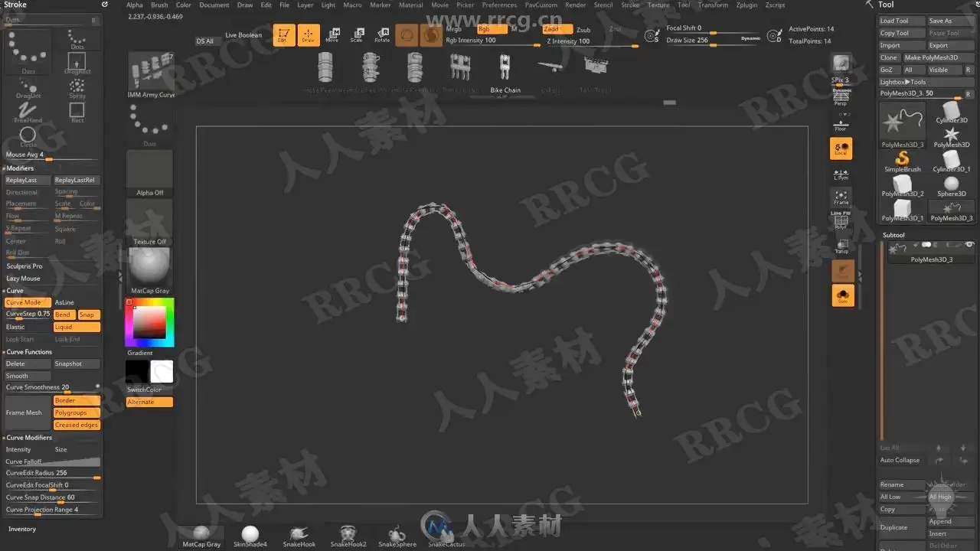The height and width of the screenshot is (551, 980).
Task: Open the Document menu
Action: click(x=214, y=5)
